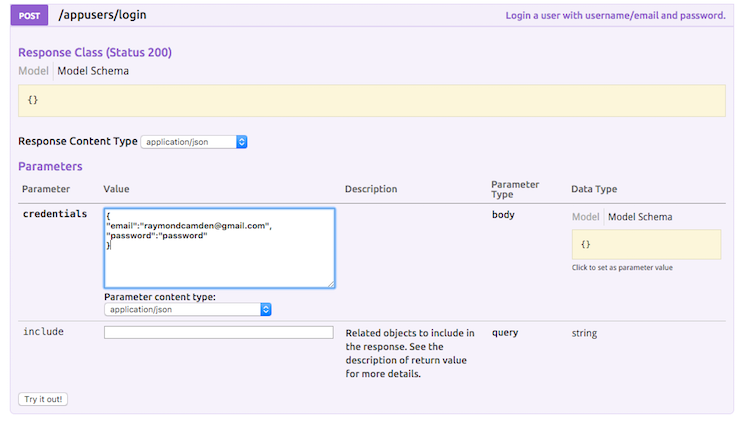
Task: Click the Parameter content type arrow icon
Action: pos(266,310)
